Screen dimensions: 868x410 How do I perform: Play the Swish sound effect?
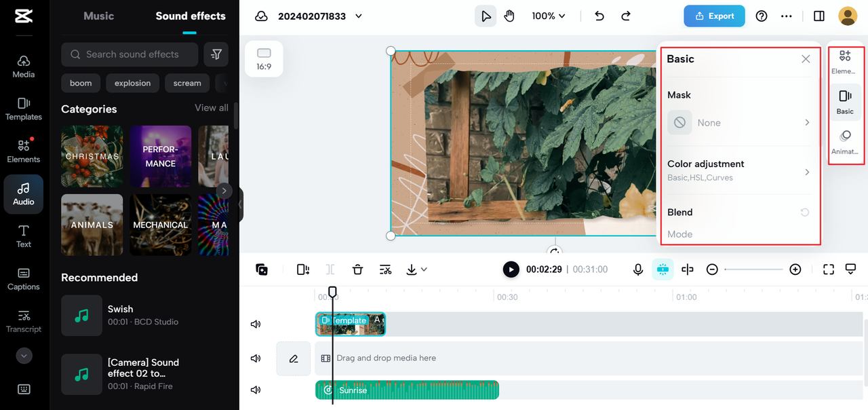point(81,315)
